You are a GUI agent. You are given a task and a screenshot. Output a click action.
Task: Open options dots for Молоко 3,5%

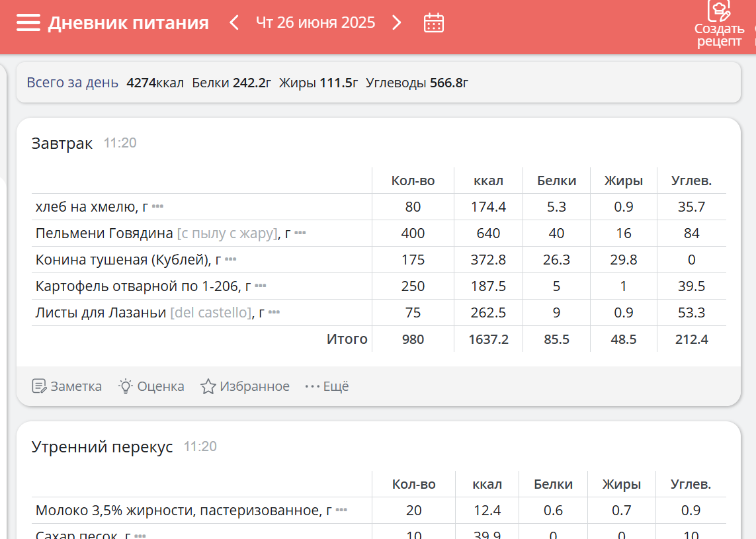[341, 510]
